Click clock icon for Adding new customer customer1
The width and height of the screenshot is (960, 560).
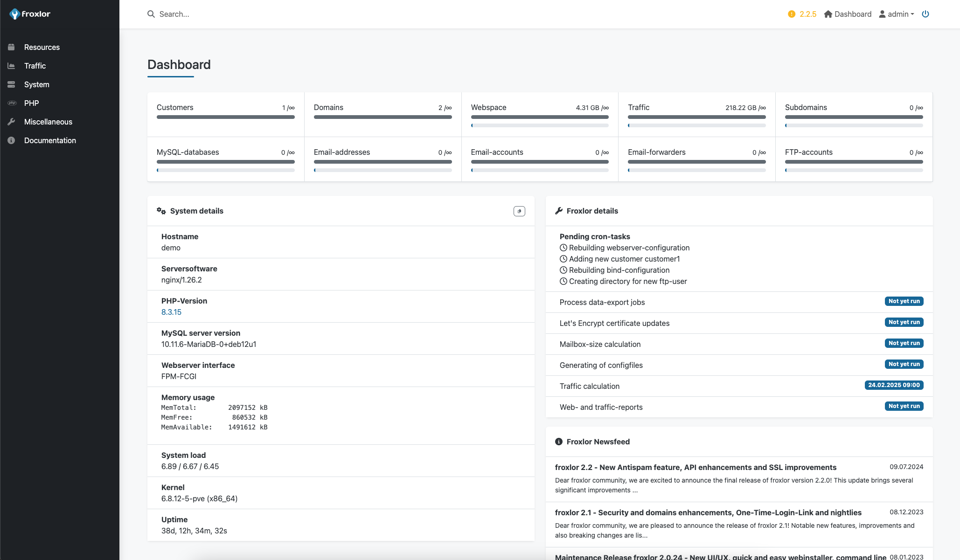563,259
